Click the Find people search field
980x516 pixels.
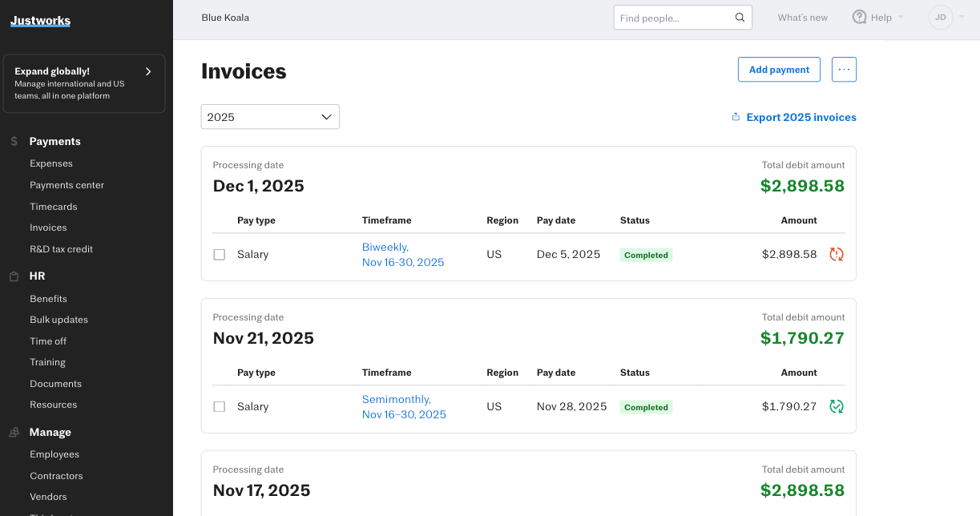(x=673, y=18)
